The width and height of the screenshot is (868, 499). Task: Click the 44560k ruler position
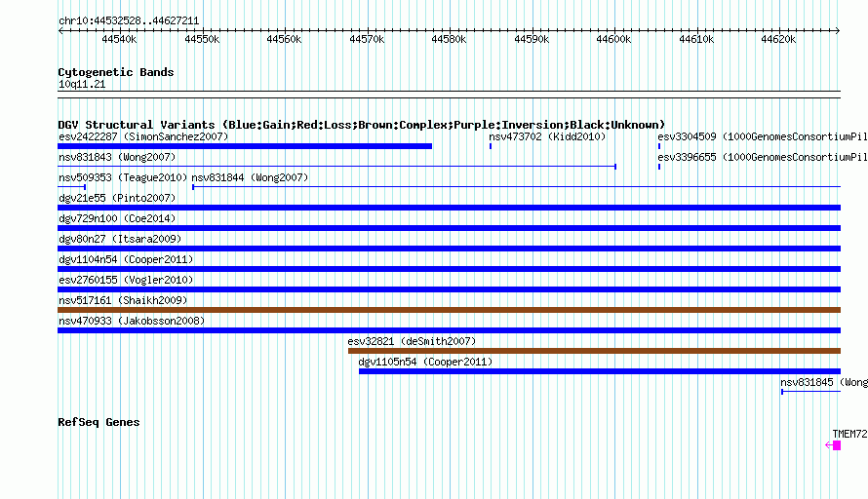click(284, 39)
